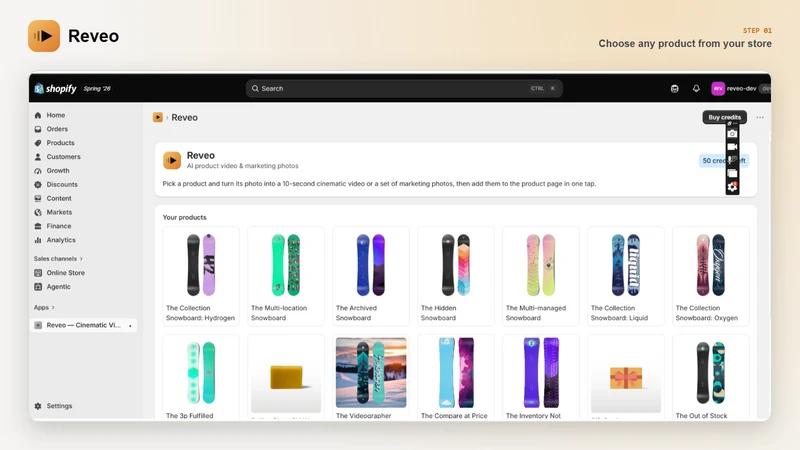Click the video camera icon in the floating toolbar

pos(732,147)
